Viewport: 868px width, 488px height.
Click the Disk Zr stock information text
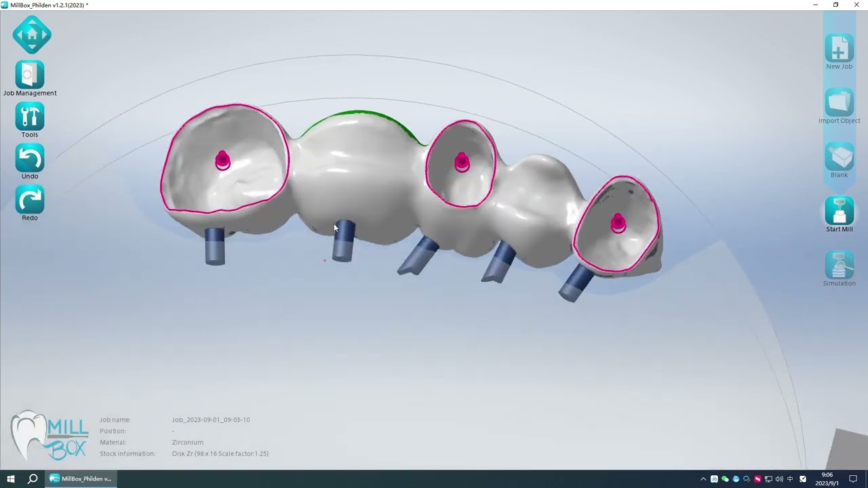tap(220, 453)
